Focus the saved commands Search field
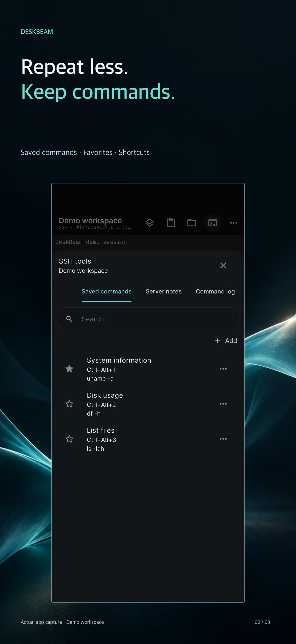 point(148,319)
